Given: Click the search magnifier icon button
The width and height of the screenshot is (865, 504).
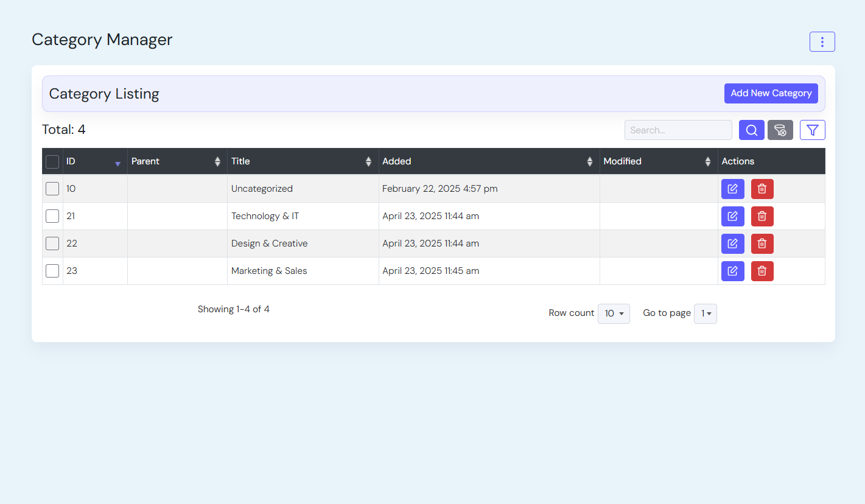Looking at the screenshot, I should click(x=751, y=130).
